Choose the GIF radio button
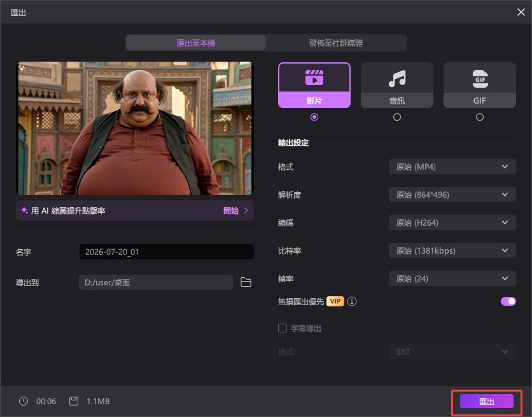This screenshot has height=417, width=532. click(x=480, y=117)
